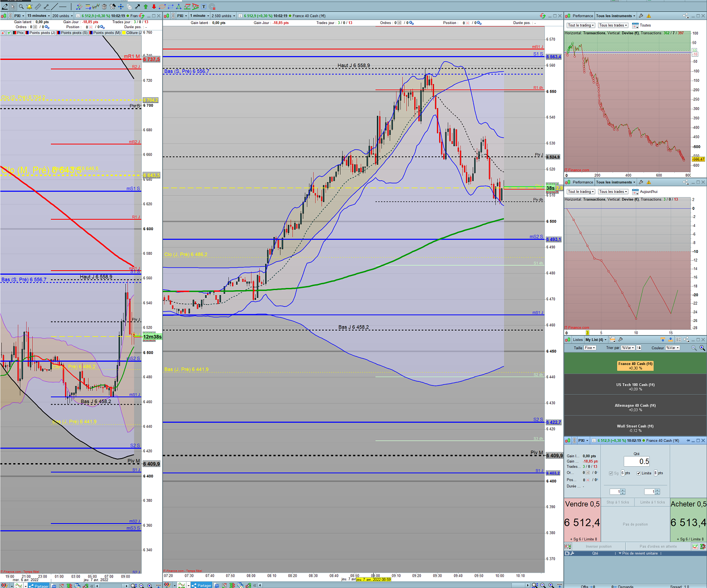This screenshot has height=588, width=707.
Task: Select the green up arrow marker tool
Action: [x=146, y=7]
